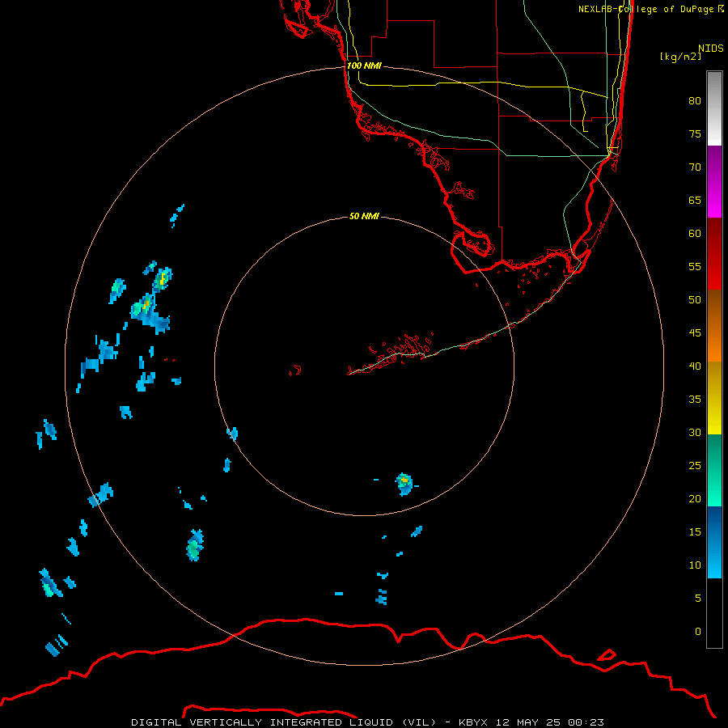The height and width of the screenshot is (728, 728).
Task: Click the 5 value on the VIL scale
Action: pyautogui.click(x=698, y=598)
